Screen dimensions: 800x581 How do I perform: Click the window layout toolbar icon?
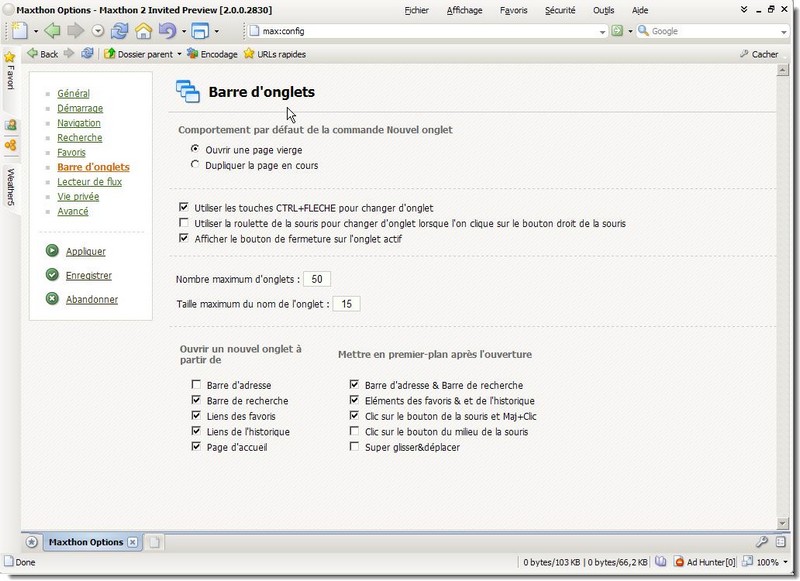click(200, 31)
